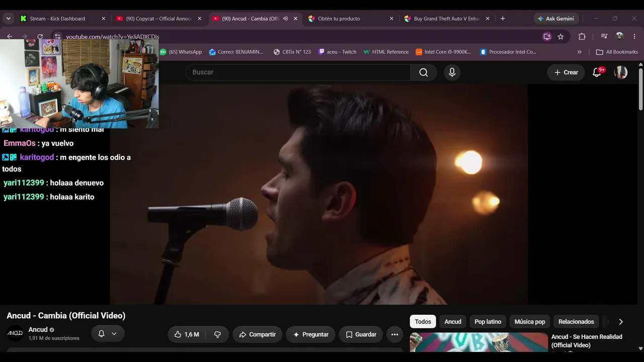Show more bookmarks with the double chevron
644x362 pixels.
tap(579, 52)
